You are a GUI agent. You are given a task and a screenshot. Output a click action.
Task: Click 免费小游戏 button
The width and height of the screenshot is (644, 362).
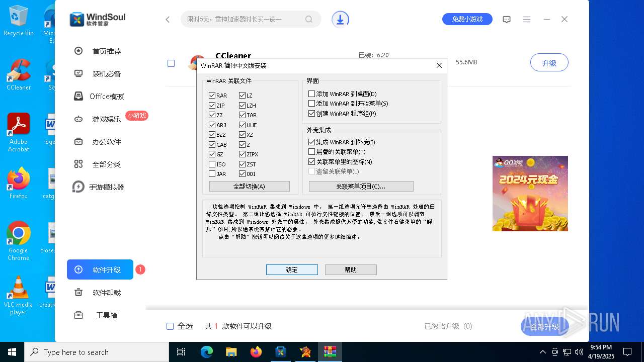tap(467, 19)
